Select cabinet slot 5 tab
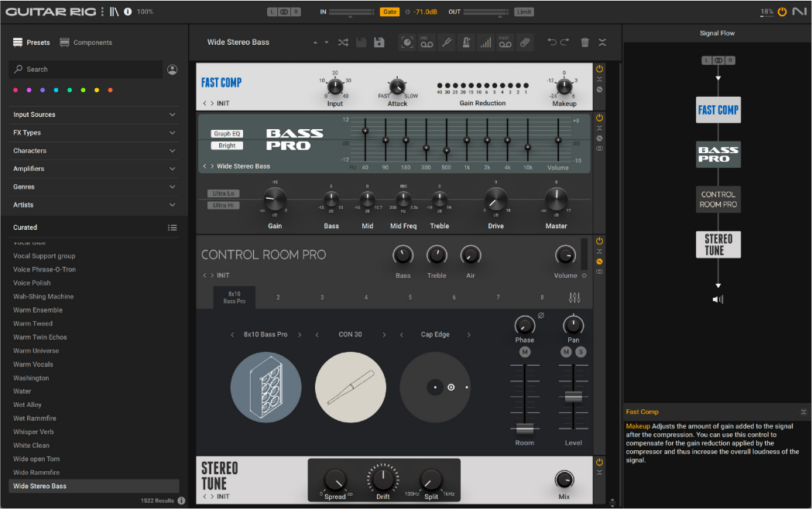 click(x=410, y=298)
